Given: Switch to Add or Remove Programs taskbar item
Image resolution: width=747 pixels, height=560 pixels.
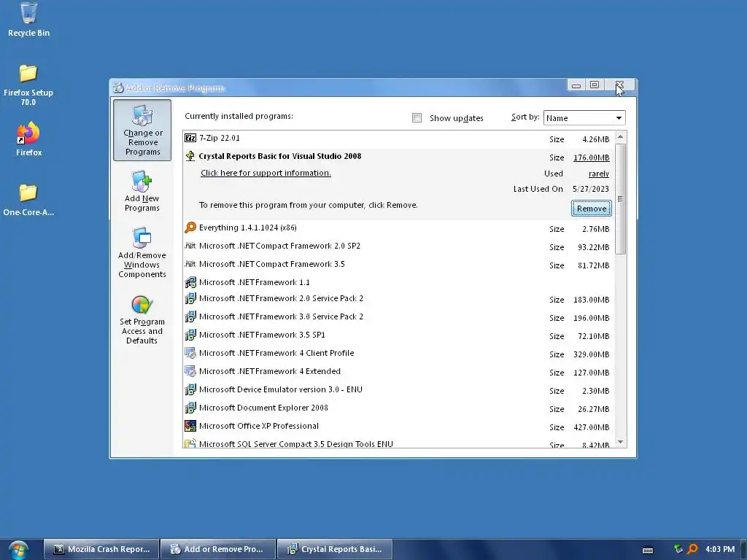Looking at the screenshot, I should click(218, 550).
